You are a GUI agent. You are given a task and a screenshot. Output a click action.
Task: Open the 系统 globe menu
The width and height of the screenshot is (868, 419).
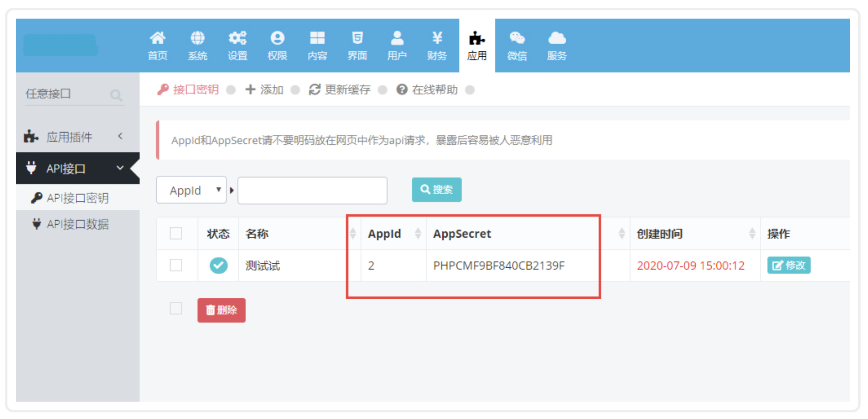[x=198, y=46]
